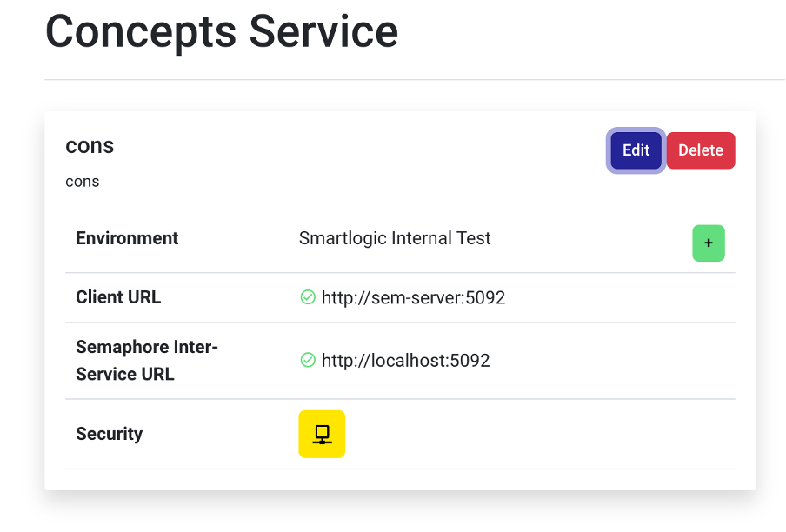Click the http://localhost:5092 inter-service URL
The height and width of the screenshot is (532, 786).
pos(405,360)
